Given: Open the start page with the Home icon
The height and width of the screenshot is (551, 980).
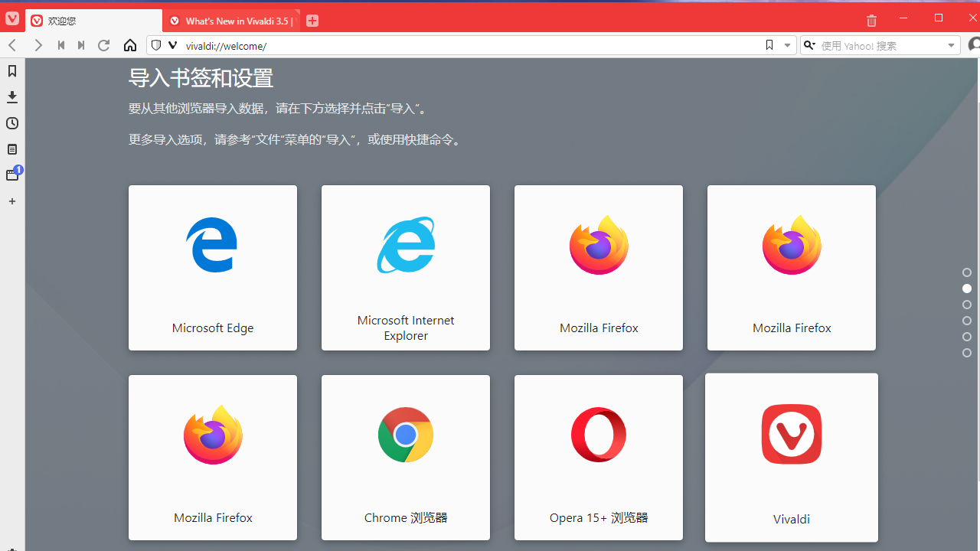Looking at the screenshot, I should coord(129,45).
